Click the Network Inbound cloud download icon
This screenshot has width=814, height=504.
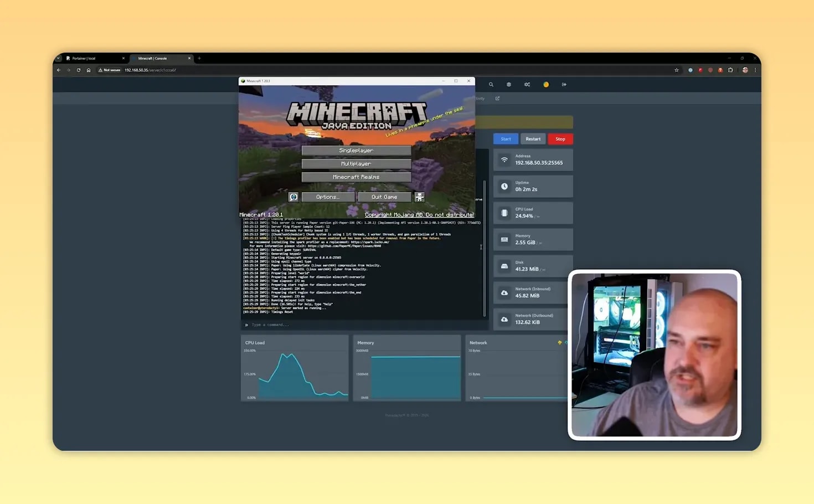tap(504, 292)
